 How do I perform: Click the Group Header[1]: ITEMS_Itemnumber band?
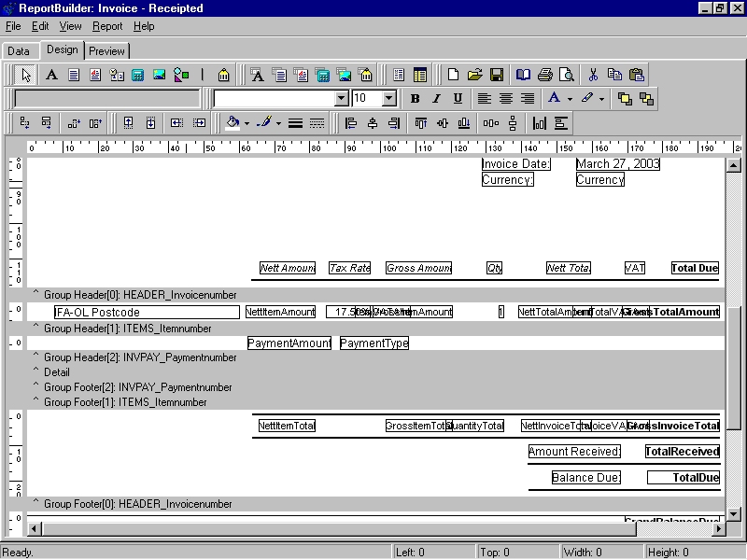pyautogui.click(x=128, y=329)
